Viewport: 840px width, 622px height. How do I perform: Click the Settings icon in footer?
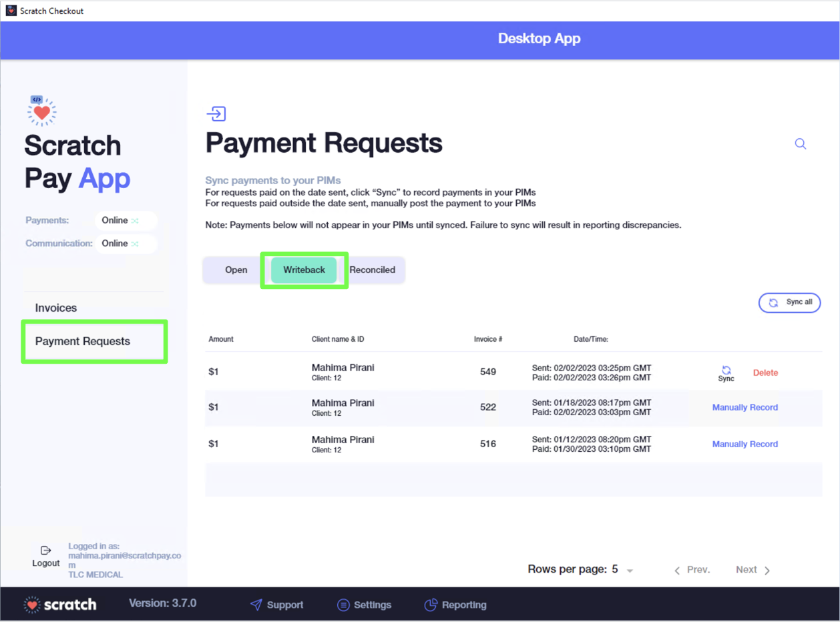[343, 605]
